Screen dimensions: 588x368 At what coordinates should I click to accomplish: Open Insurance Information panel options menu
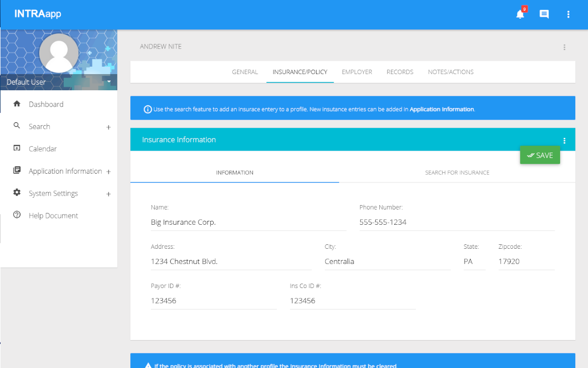click(564, 140)
